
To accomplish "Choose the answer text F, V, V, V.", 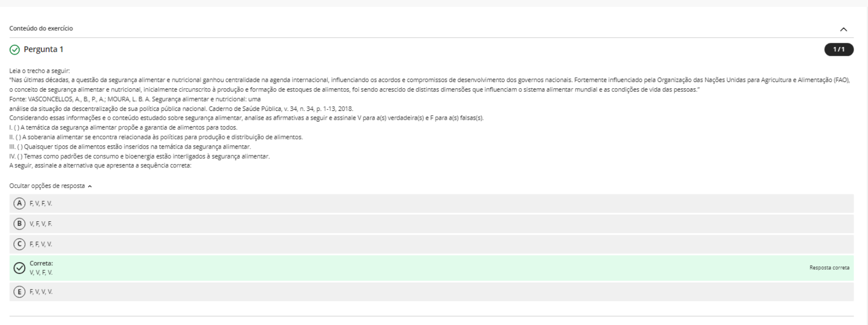I will click(41, 292).
